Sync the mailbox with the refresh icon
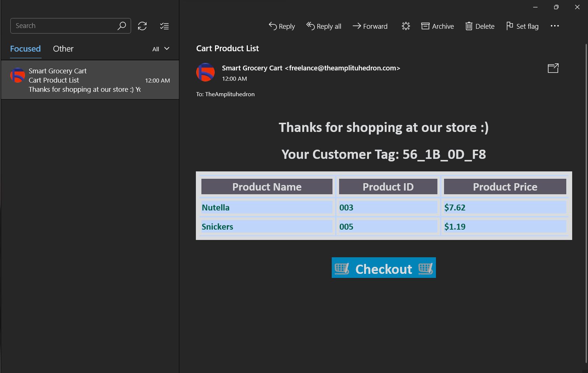The height and width of the screenshot is (373, 588). [142, 26]
